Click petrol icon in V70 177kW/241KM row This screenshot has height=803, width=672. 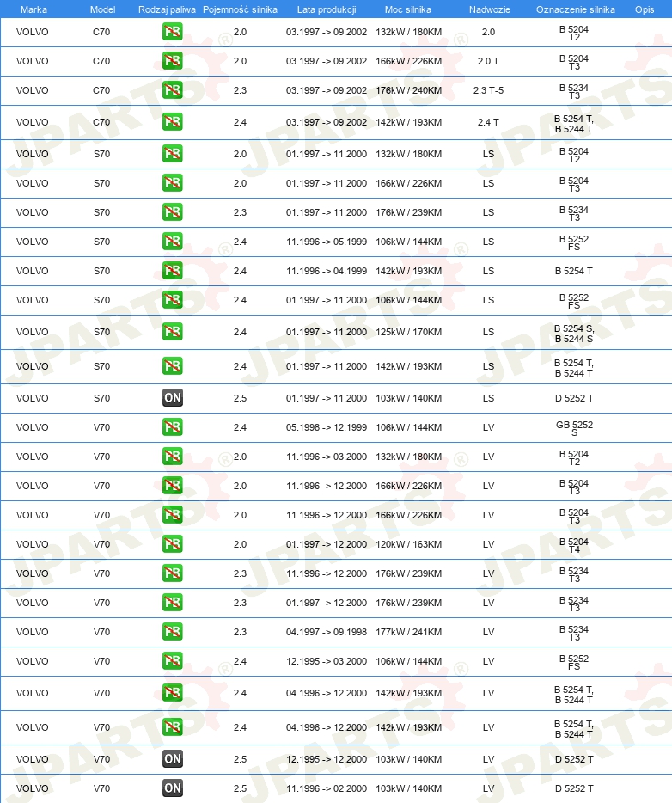[x=173, y=631]
